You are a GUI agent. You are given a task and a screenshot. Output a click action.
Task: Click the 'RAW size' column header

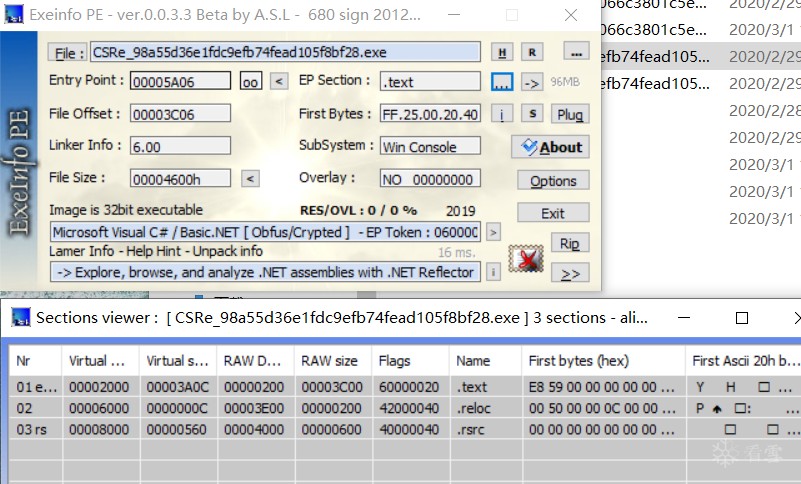click(333, 360)
